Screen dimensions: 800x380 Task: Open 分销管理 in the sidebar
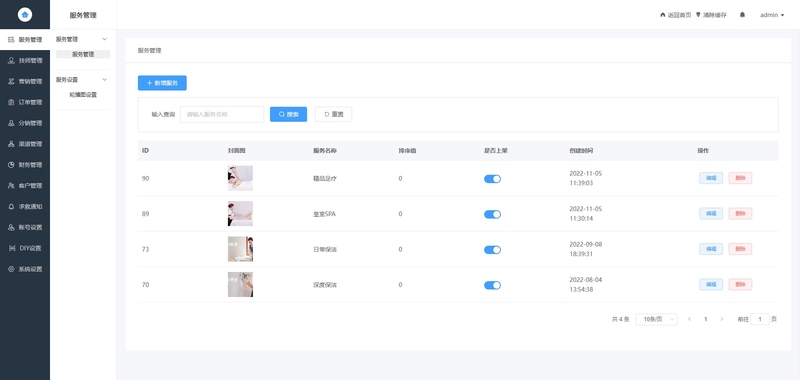25,123
